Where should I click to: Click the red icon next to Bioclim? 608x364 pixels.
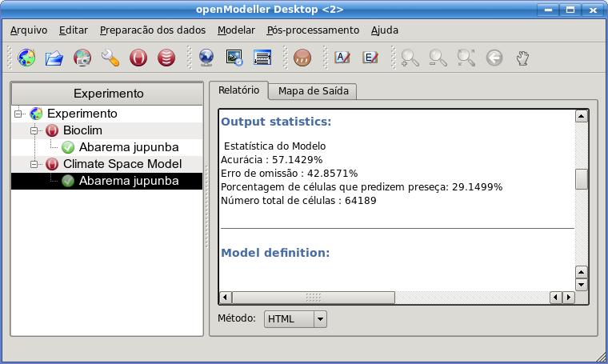coord(52,130)
